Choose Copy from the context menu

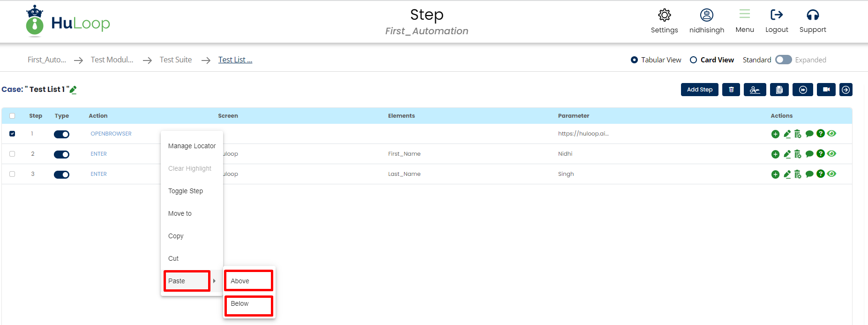pyautogui.click(x=176, y=236)
